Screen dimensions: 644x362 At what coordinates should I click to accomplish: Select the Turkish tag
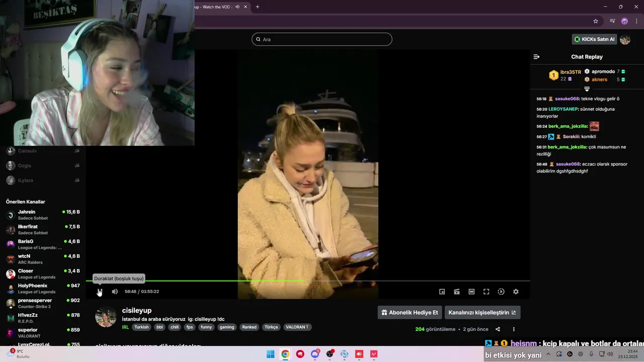141,327
